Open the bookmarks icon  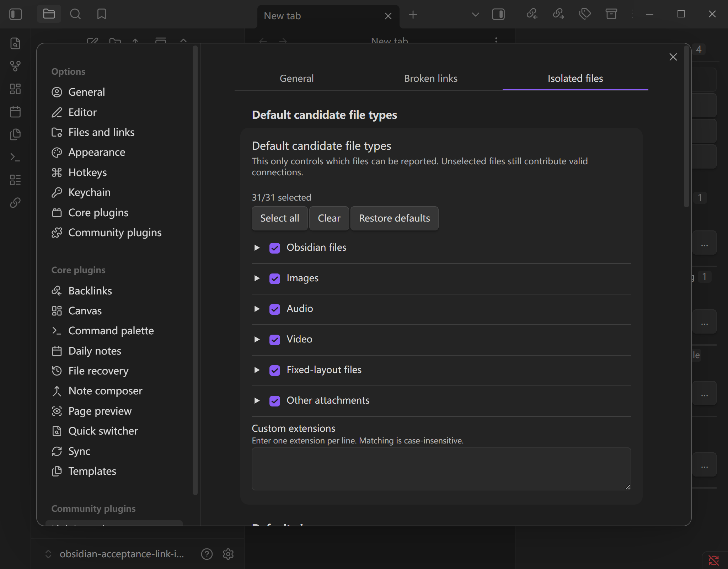(x=102, y=14)
